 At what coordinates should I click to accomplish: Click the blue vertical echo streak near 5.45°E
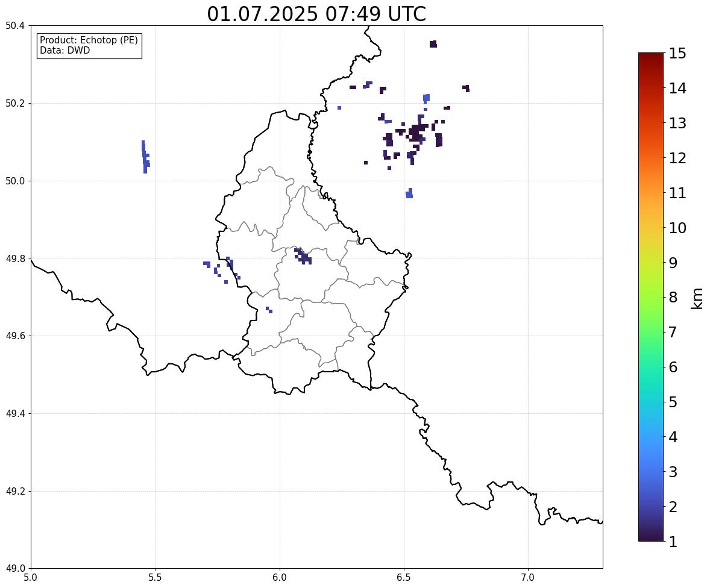coord(145,157)
